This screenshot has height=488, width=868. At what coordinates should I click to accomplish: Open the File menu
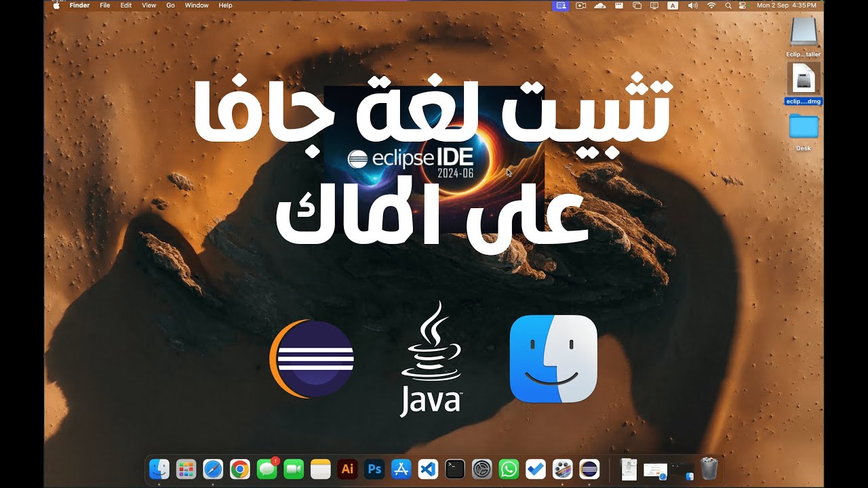click(104, 5)
